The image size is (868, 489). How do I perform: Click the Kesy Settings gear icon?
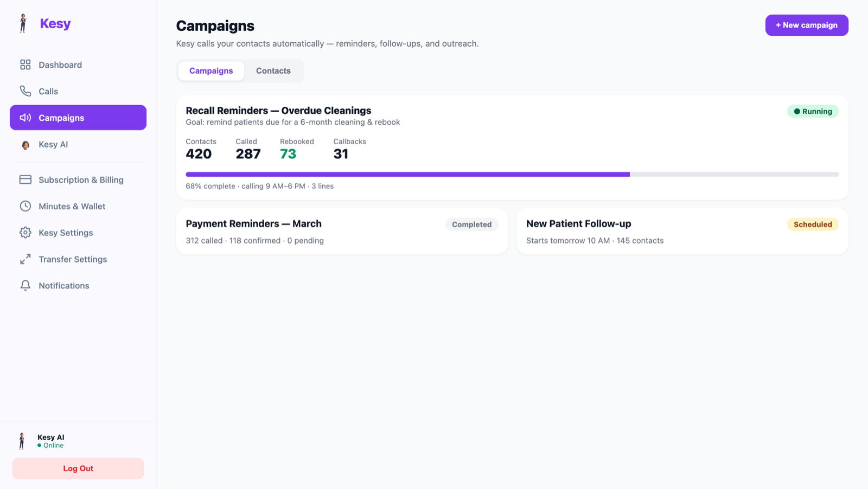click(x=25, y=233)
